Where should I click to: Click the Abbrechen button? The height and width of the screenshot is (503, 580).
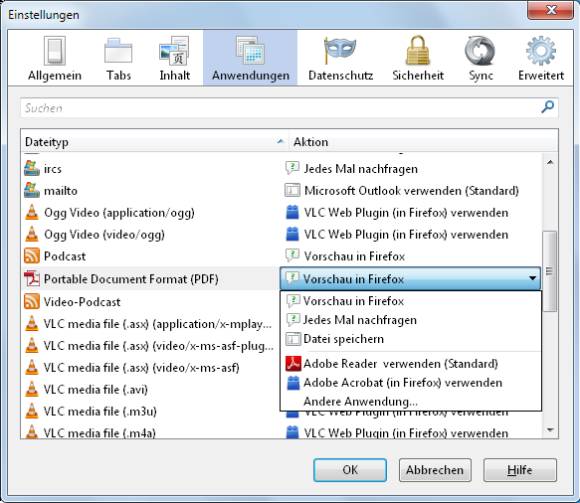click(x=435, y=470)
